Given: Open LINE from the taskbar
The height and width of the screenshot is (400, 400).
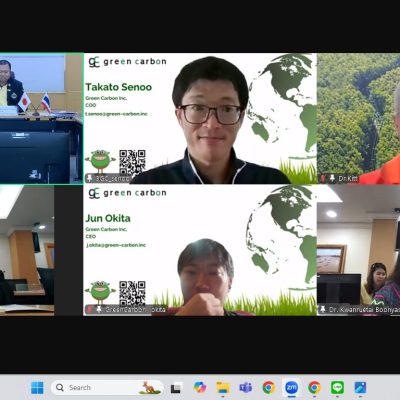Looking at the screenshot, I should click(x=337, y=388).
